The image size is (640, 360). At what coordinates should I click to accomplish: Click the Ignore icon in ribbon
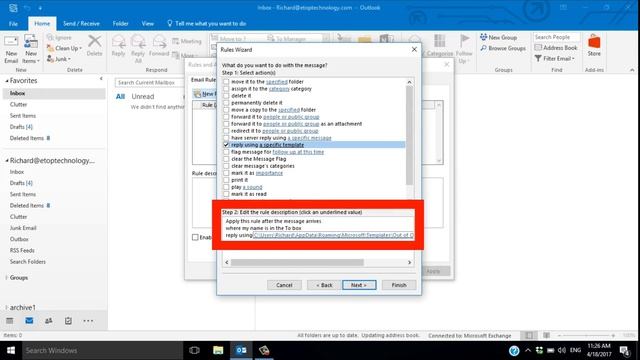pos(59,38)
